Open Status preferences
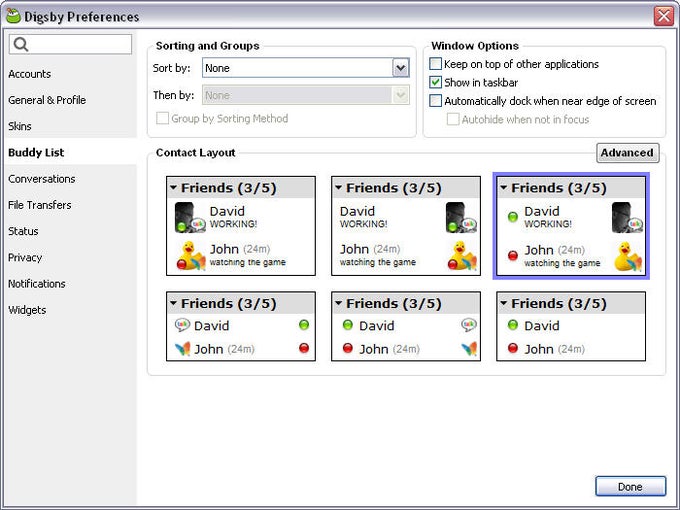Viewport: 680px width, 510px height. [x=23, y=231]
